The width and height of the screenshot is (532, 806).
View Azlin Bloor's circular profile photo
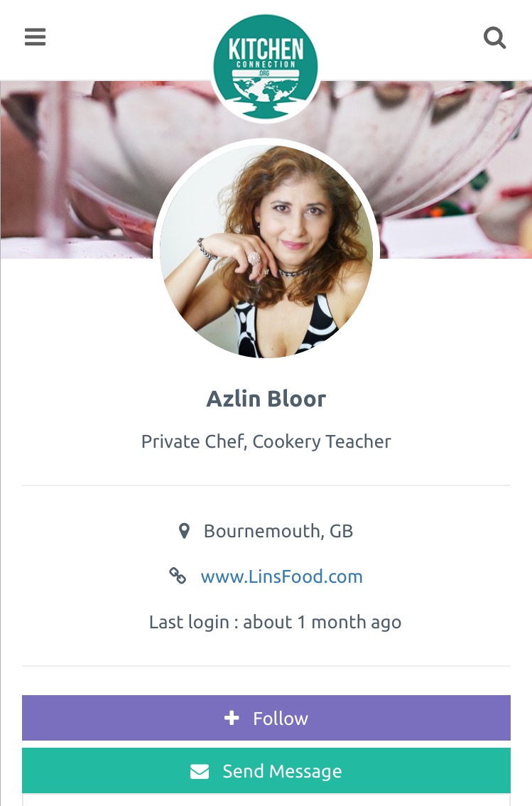pyautogui.click(x=266, y=252)
